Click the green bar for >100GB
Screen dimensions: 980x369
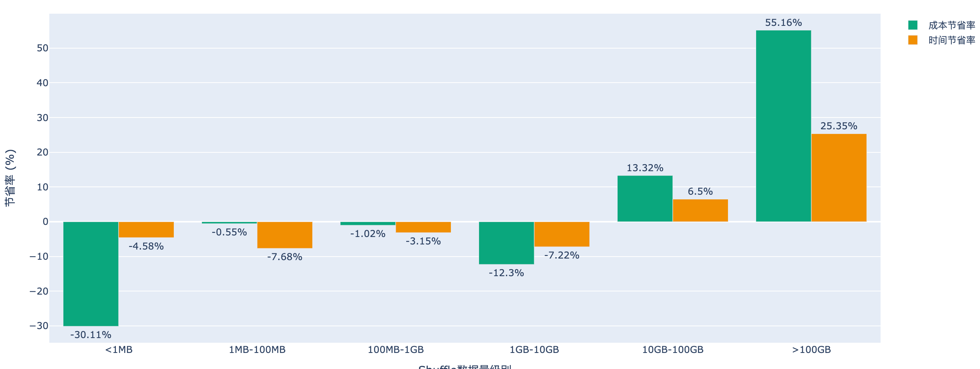click(783, 126)
